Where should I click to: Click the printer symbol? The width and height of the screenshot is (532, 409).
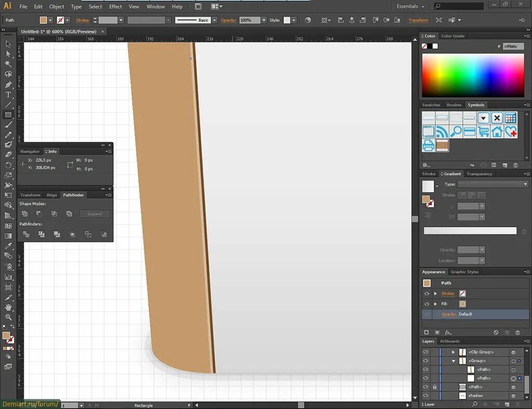coord(428,145)
